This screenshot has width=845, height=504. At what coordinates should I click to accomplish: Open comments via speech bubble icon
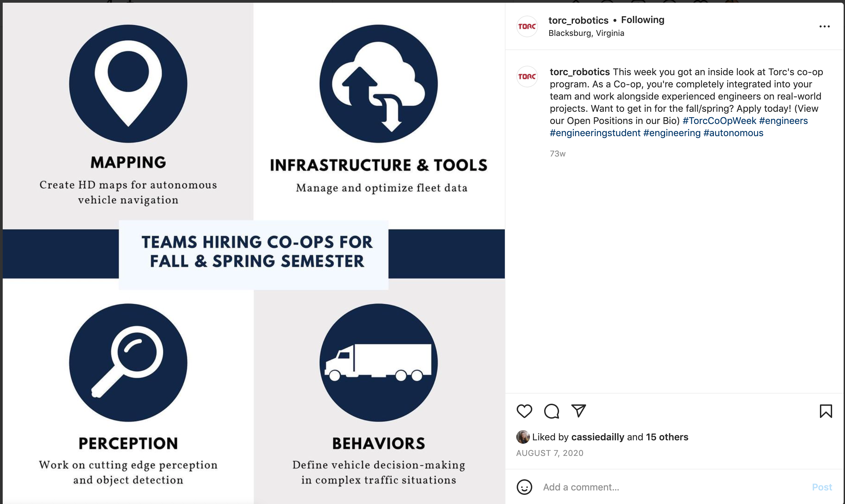pos(551,411)
